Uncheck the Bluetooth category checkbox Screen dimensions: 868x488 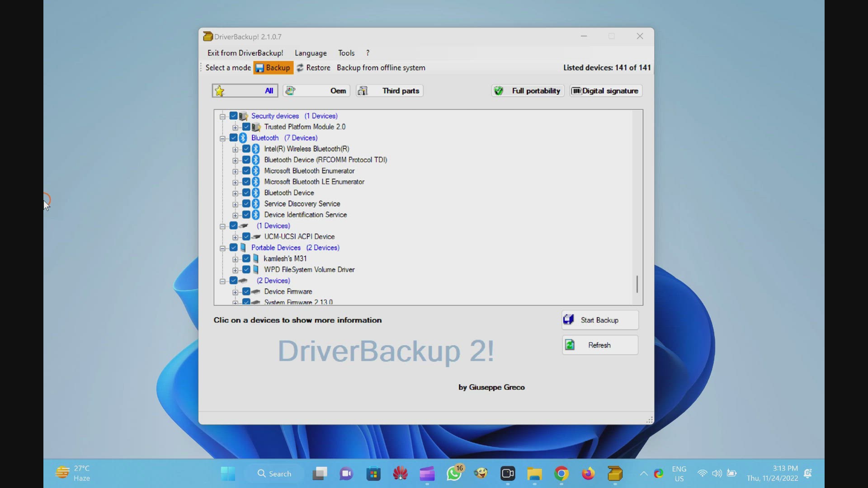click(x=234, y=138)
